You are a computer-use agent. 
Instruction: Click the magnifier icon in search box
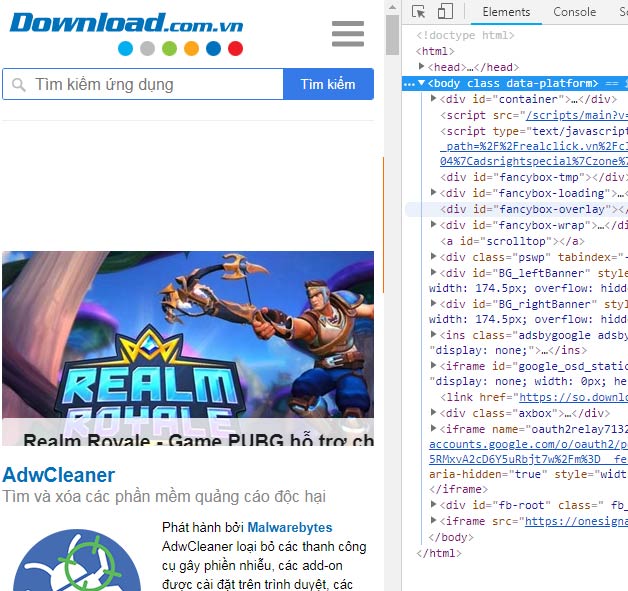pyautogui.click(x=18, y=84)
